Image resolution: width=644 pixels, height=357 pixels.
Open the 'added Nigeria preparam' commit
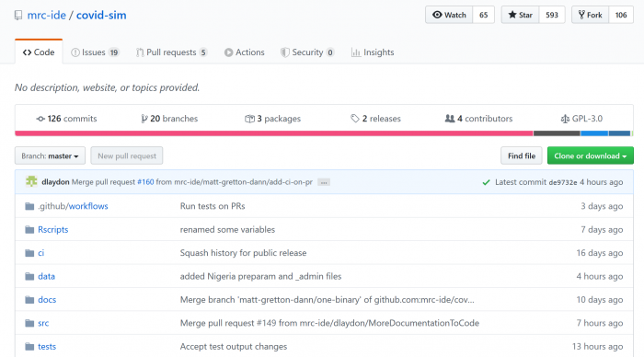click(x=260, y=276)
